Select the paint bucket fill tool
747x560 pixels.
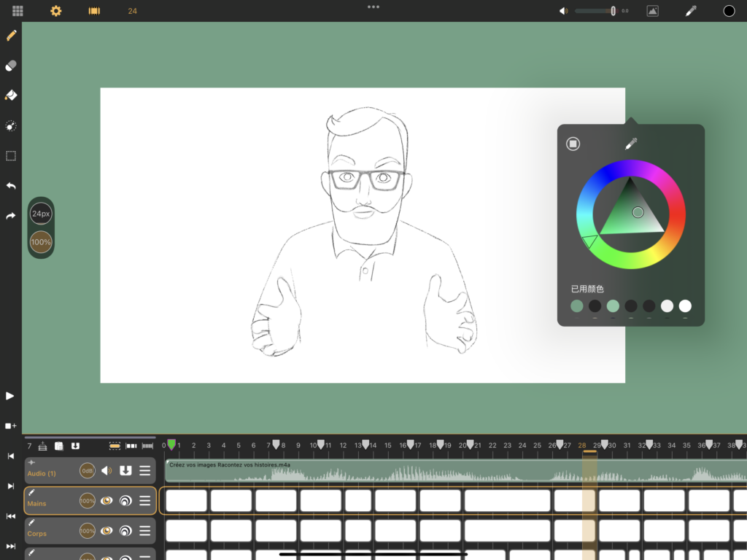pyautogui.click(x=11, y=96)
